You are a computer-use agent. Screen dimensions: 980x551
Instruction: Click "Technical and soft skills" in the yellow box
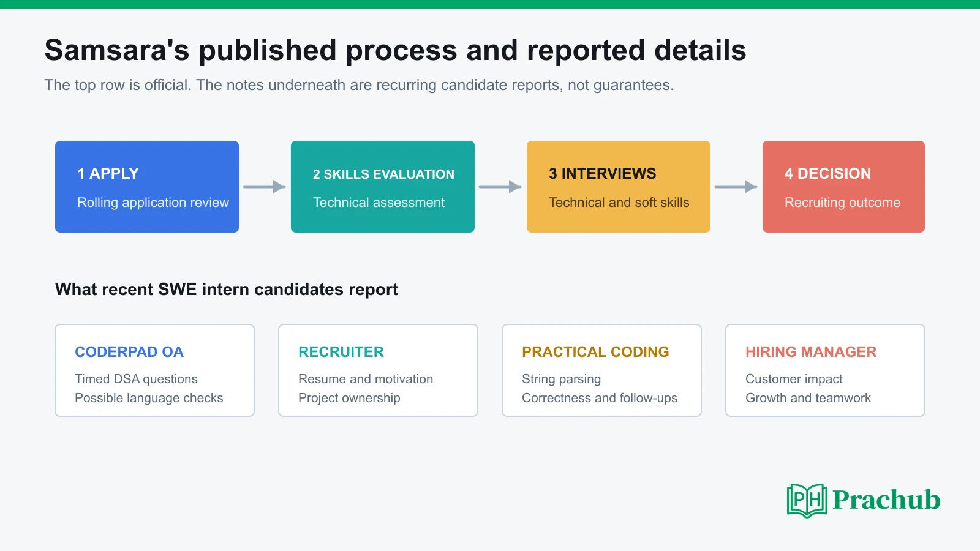(619, 203)
